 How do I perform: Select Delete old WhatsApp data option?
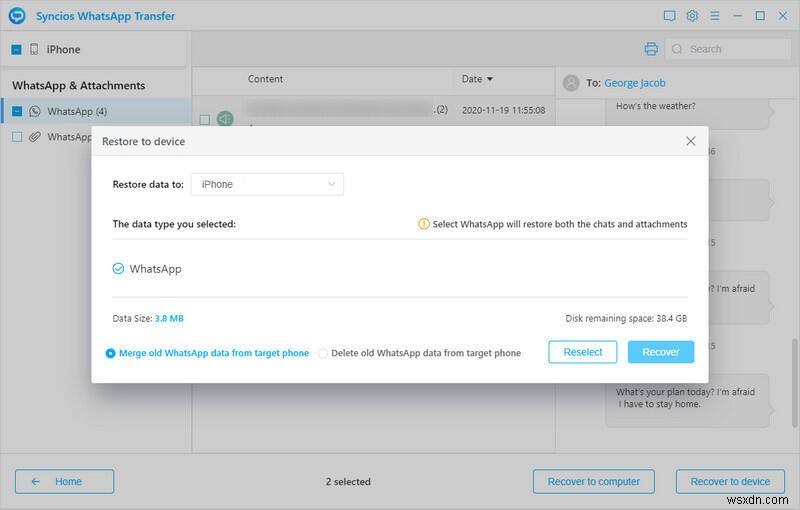coord(322,353)
